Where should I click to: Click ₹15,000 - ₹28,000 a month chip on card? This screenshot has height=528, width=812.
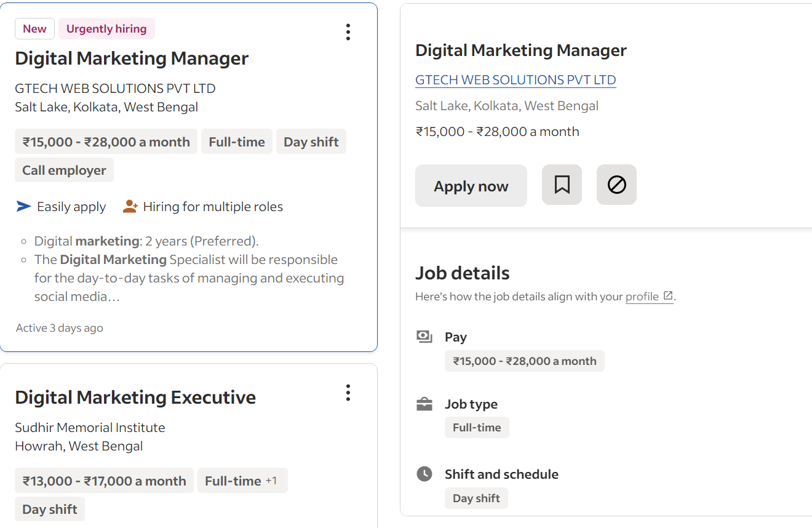[x=106, y=142]
